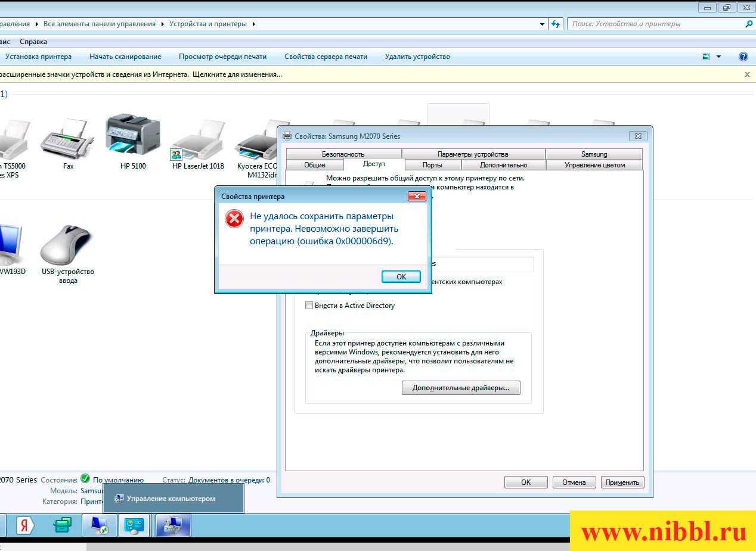Open the remote desktop taskbar icon
The height and width of the screenshot is (551, 756).
coord(99,525)
